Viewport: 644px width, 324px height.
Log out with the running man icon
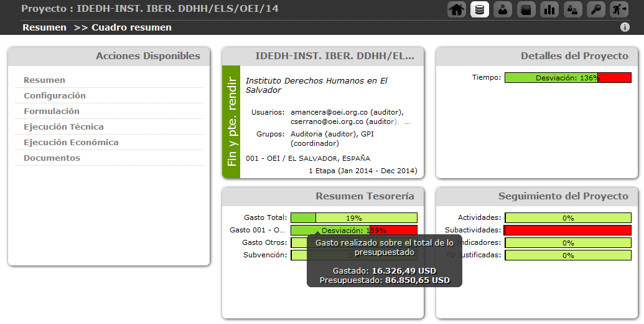(619, 9)
